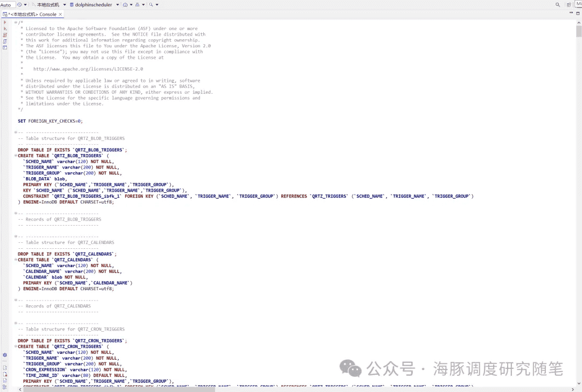Open the 本地台式机 connection selector
The image size is (582, 392).
47,5
